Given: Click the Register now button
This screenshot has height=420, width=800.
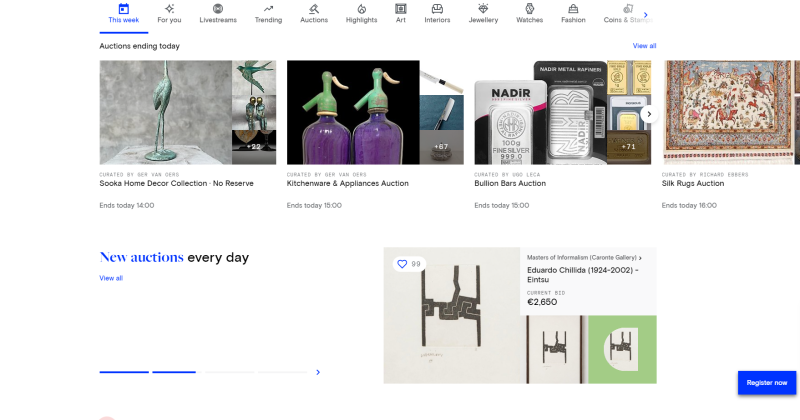Looking at the screenshot, I should [767, 383].
